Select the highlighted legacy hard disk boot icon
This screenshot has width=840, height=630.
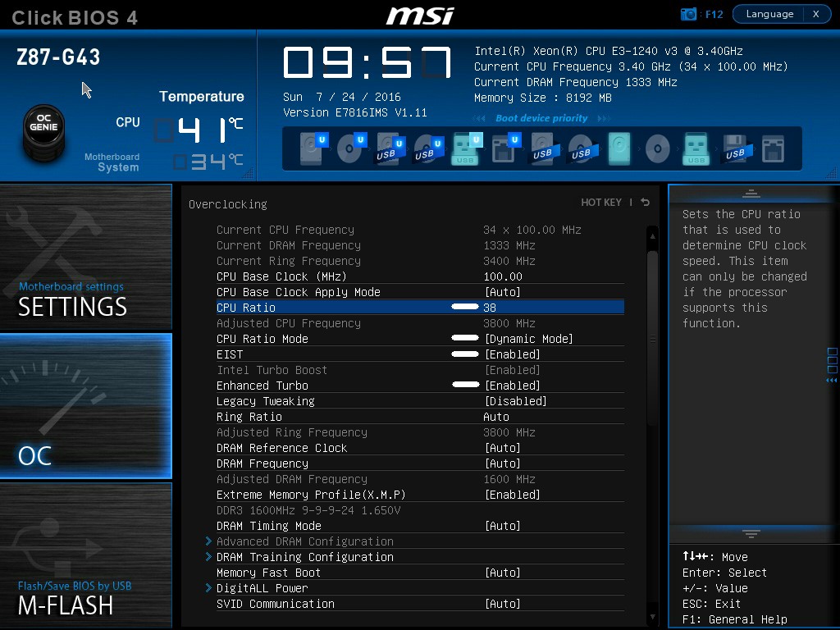coord(619,148)
